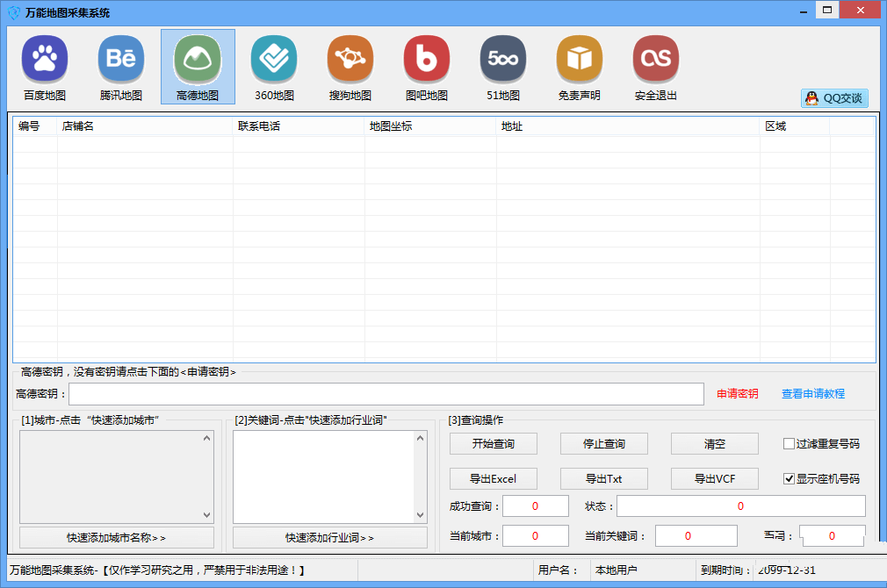Viewport: 887px width, 588px height.
Task: Click 快速添加行业词>> button
Action: [330, 538]
